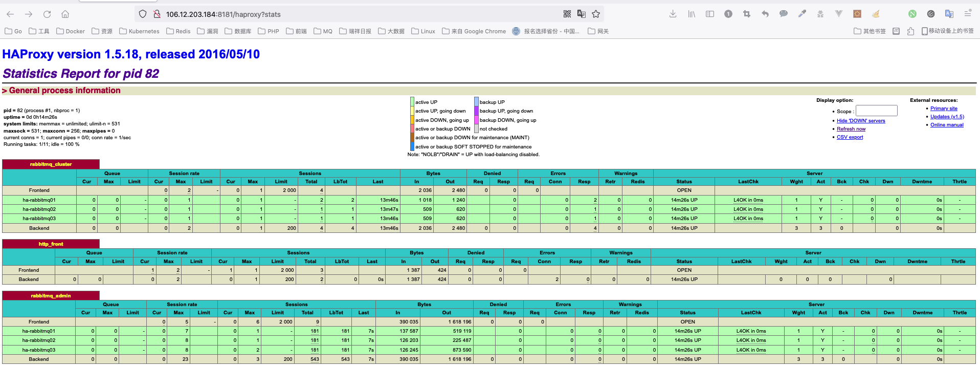Viewport: 980px width, 388px height.
Task: Open the 网关 bookmarks folder
Action: [x=598, y=31]
